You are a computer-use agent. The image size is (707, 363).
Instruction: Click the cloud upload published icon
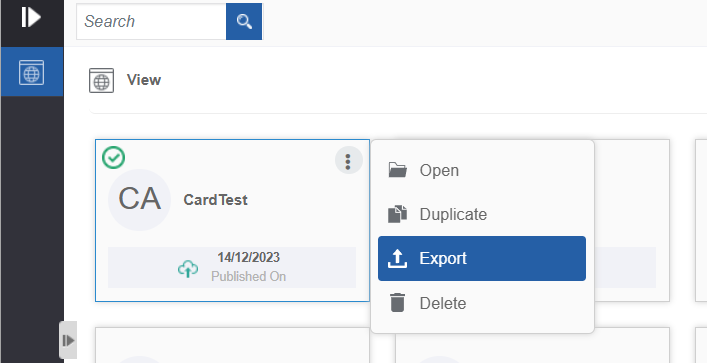pyautogui.click(x=188, y=269)
